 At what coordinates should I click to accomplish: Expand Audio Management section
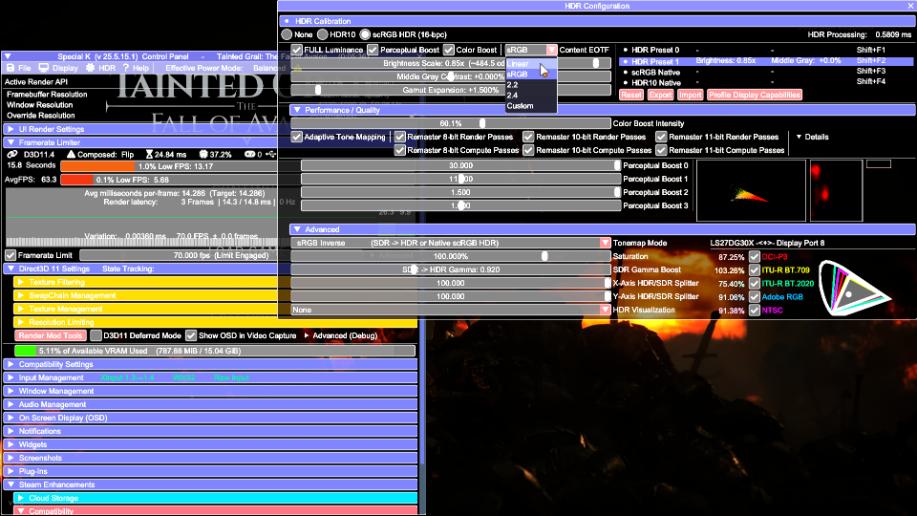(x=210, y=405)
